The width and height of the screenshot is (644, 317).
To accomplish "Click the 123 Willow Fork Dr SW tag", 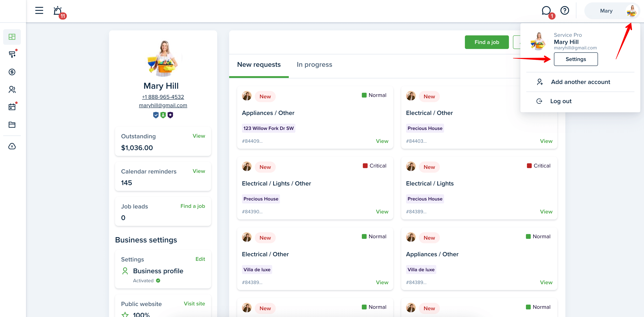I will 268,128.
